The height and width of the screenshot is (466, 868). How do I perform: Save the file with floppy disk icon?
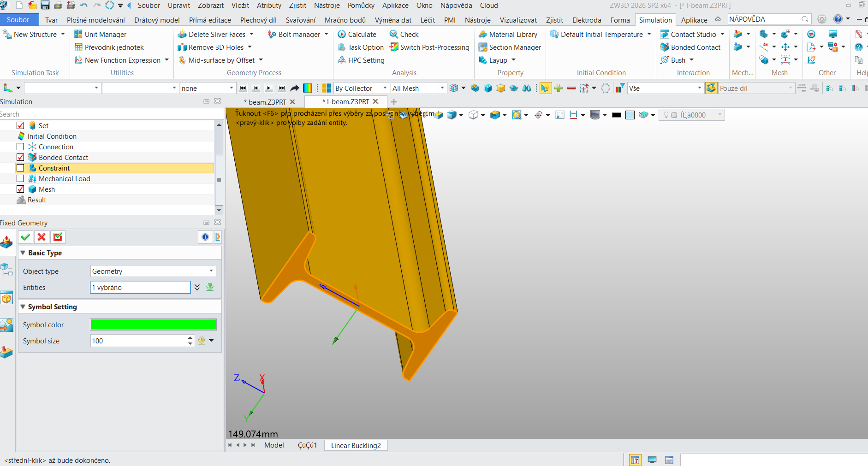pyautogui.click(x=45, y=5)
